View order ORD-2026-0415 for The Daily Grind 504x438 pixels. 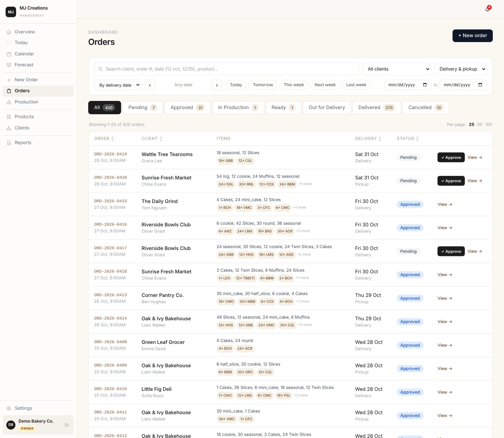tap(445, 204)
